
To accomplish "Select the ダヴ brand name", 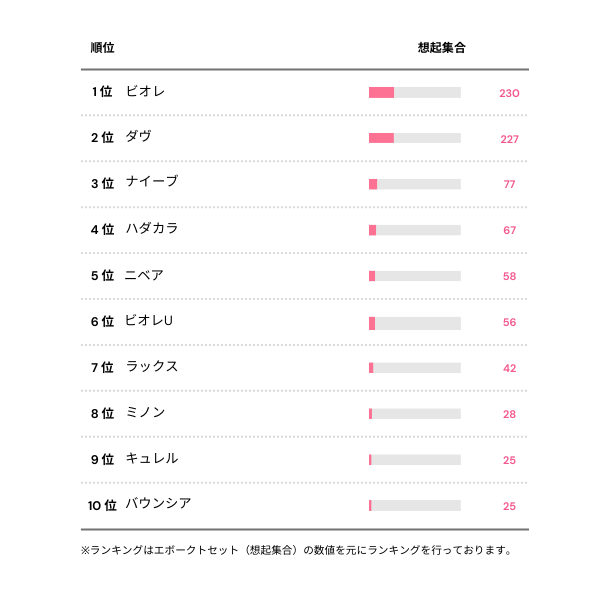I will point(139,137).
